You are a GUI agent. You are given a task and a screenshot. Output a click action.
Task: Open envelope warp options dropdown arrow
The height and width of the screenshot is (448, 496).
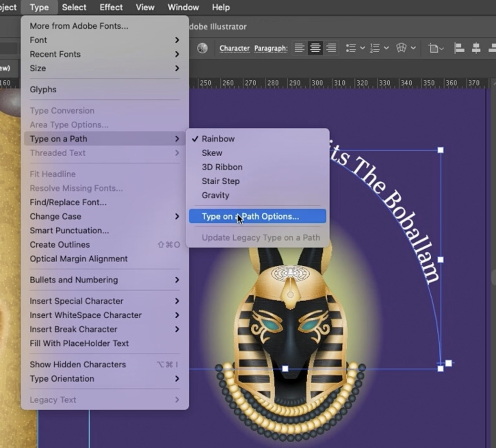pos(413,48)
